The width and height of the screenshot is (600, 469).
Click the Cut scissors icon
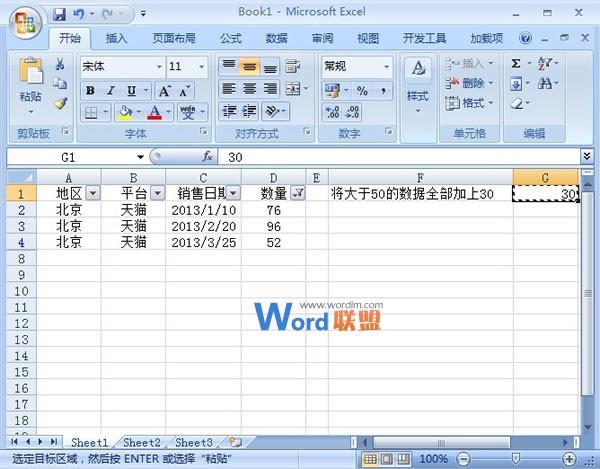tap(60, 65)
